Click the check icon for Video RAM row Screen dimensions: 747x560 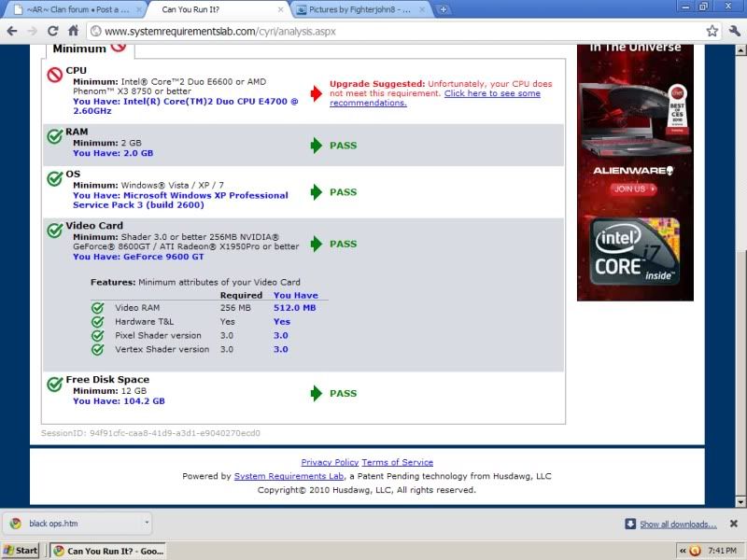(x=98, y=308)
